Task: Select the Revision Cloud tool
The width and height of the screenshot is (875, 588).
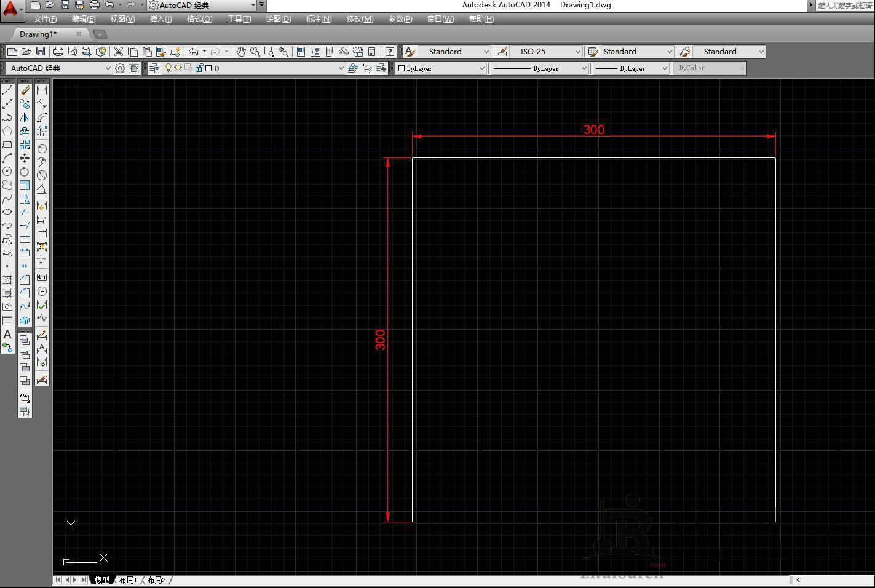Action: point(7,185)
